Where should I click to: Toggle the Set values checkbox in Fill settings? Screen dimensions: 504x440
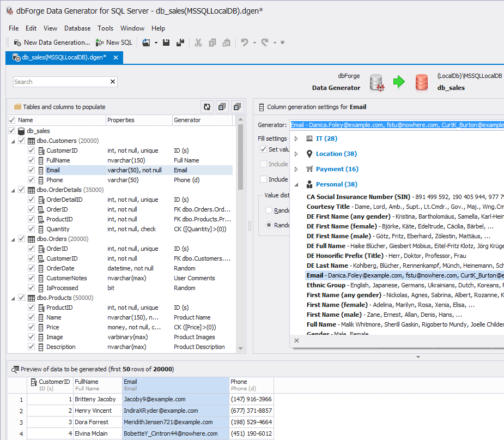pyautogui.click(x=263, y=149)
